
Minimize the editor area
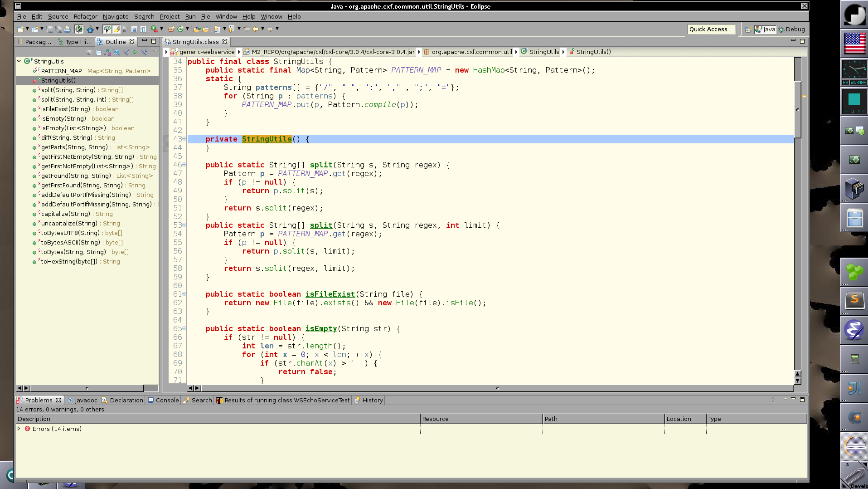coord(793,41)
